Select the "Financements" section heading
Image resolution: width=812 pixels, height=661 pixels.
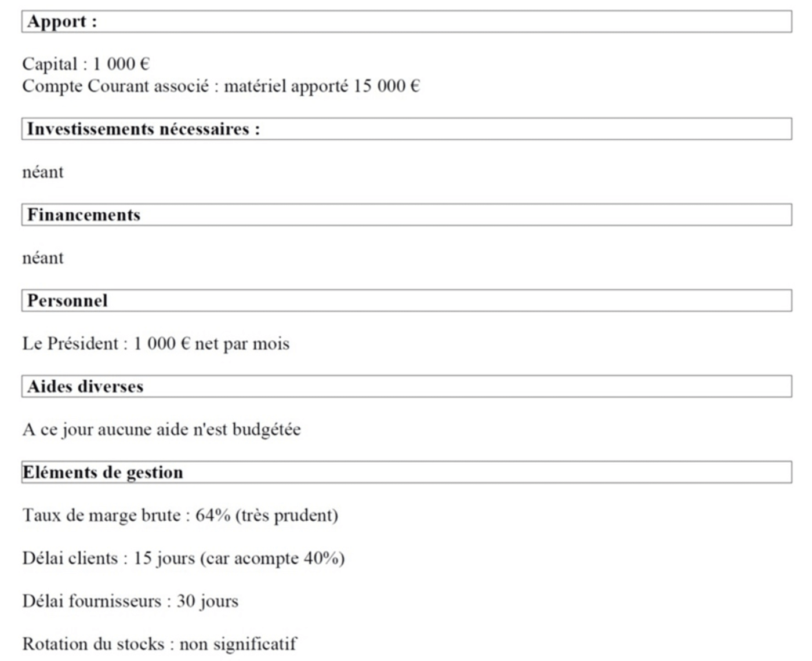84,215
